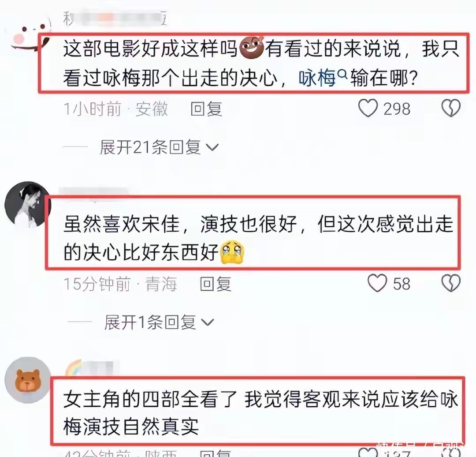Select the comment starting 女主角的四部全看了
The height and width of the screenshot is (457, 476).
(257, 411)
